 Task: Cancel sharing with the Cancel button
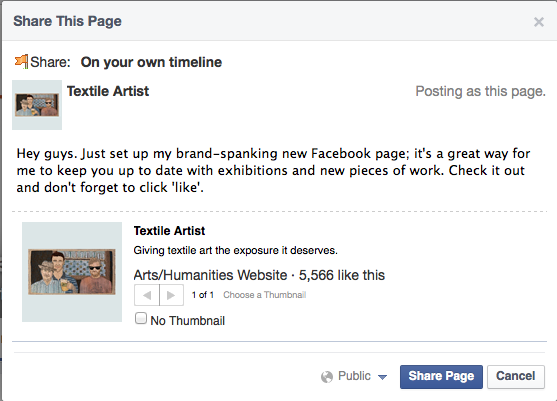515,376
